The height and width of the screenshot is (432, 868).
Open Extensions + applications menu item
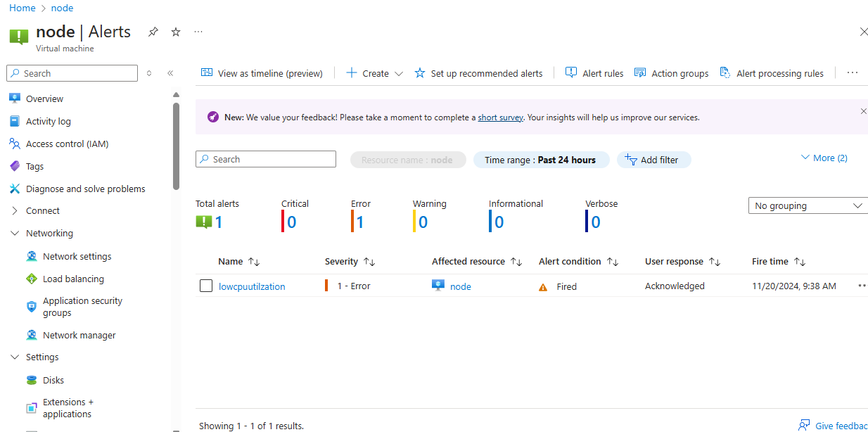click(x=68, y=408)
